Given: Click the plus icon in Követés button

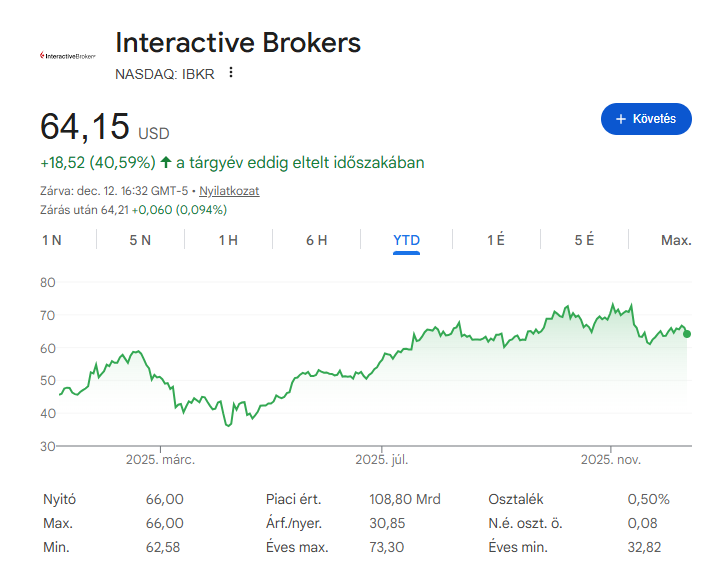Looking at the screenshot, I should click(x=620, y=119).
